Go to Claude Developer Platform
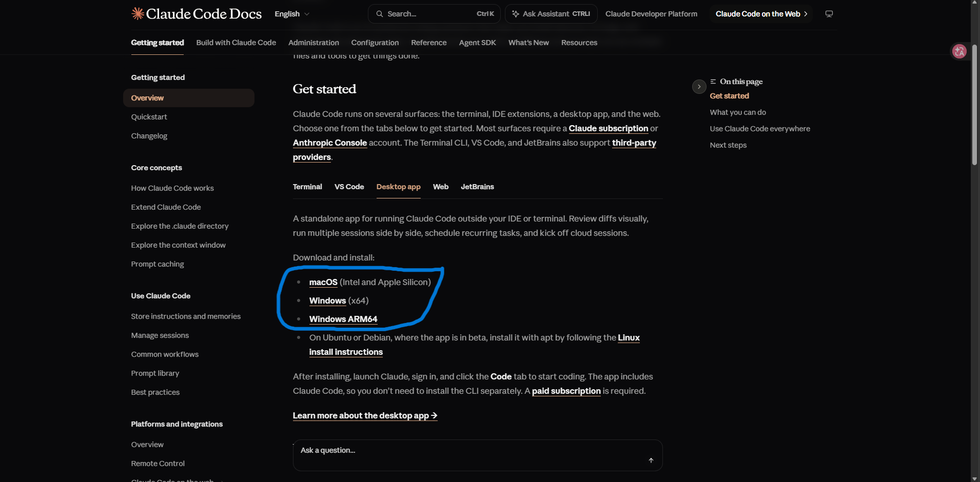This screenshot has height=482, width=980. 651,14
